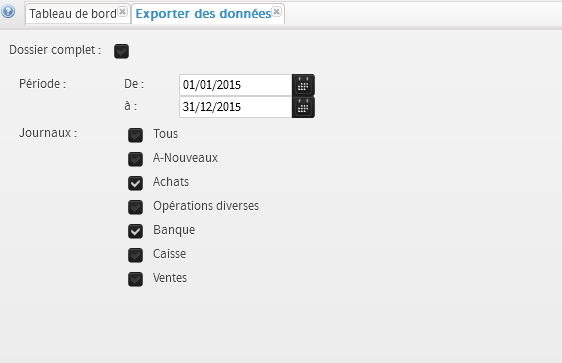Open the blue help icon
562x363 pixels.
[x=8, y=11]
